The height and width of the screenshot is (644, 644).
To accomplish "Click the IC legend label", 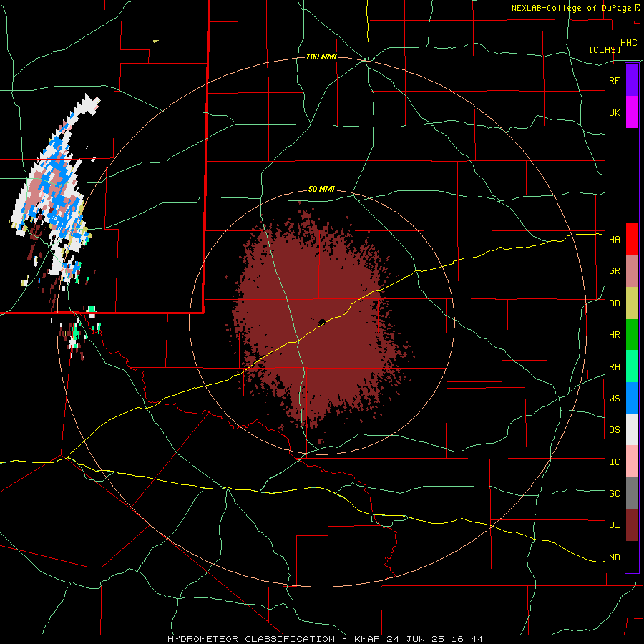I will pos(615,462).
